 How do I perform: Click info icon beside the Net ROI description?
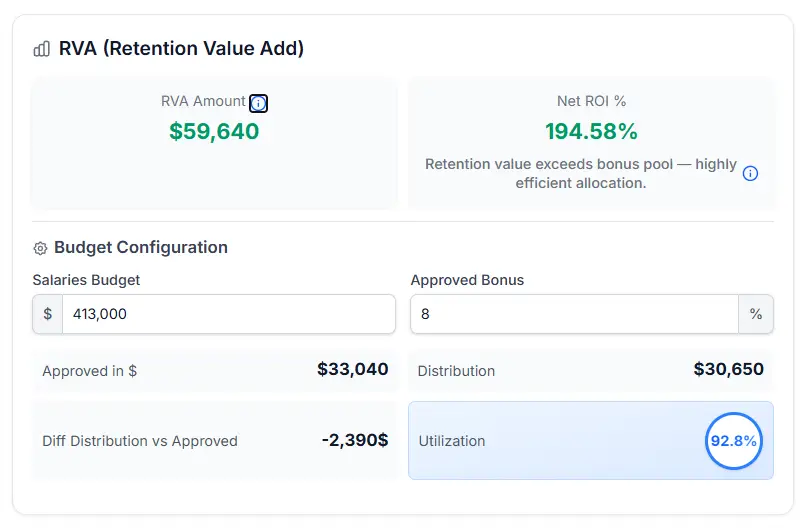point(750,173)
